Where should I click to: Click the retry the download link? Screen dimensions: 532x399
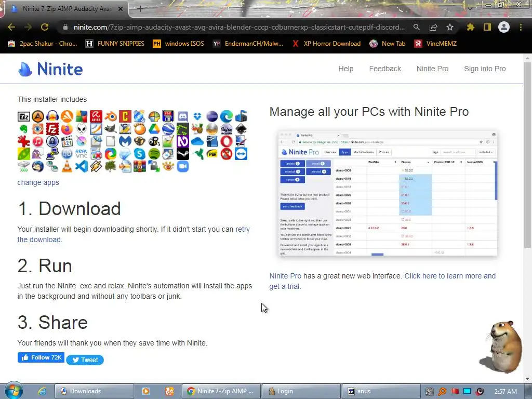coord(243,229)
